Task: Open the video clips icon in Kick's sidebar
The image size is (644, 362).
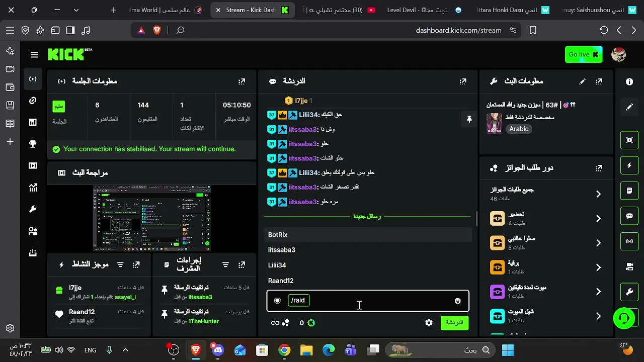Action: pyautogui.click(x=33, y=166)
